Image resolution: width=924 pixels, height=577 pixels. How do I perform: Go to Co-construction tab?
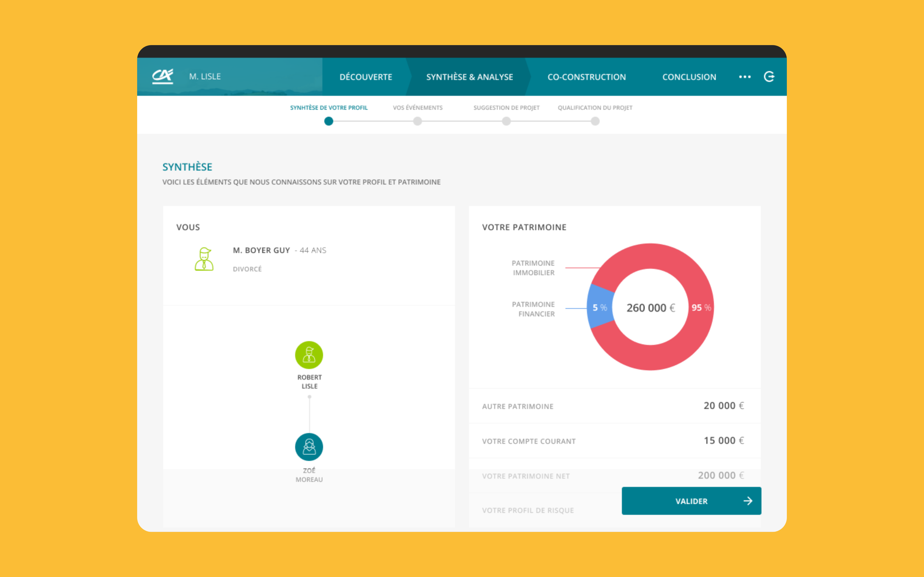pyautogui.click(x=587, y=77)
